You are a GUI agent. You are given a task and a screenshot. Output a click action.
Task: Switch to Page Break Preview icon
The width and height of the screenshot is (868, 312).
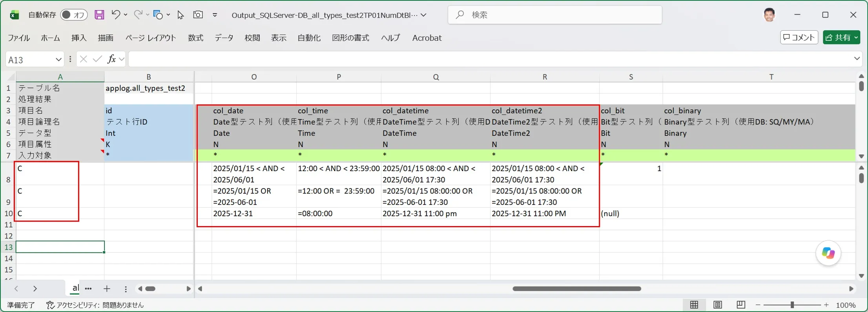point(741,305)
